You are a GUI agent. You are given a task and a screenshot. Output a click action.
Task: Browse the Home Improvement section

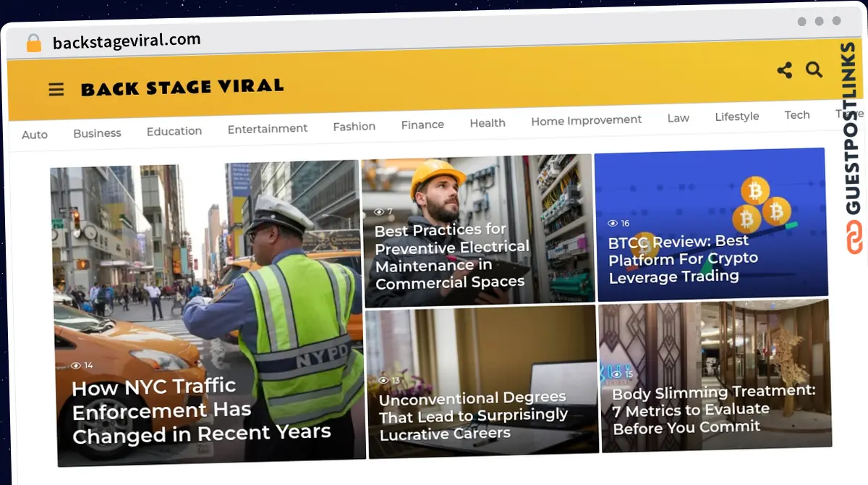586,119
